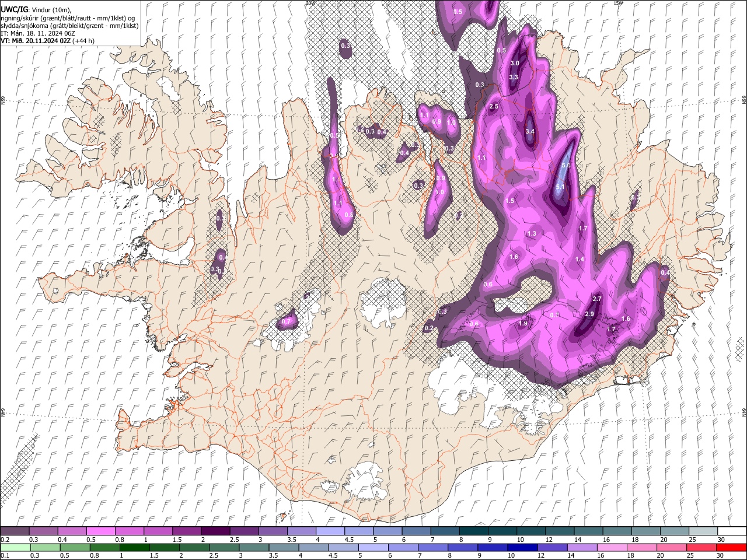
Task: Click the 'IT: Mán. 18. 11. 2024 06Z' line
Action: coord(38,33)
